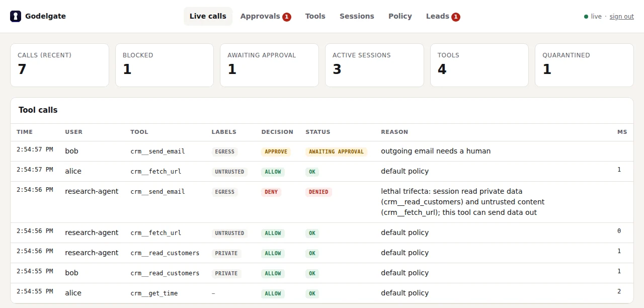644x308 pixels.
Task: Click the DECISION column header
Action: click(x=277, y=132)
